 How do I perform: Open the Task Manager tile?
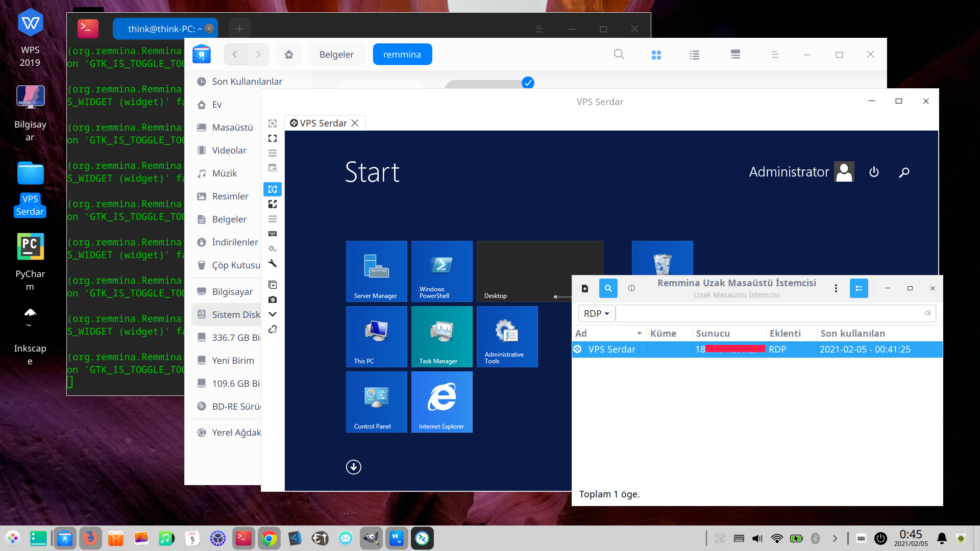pyautogui.click(x=442, y=337)
